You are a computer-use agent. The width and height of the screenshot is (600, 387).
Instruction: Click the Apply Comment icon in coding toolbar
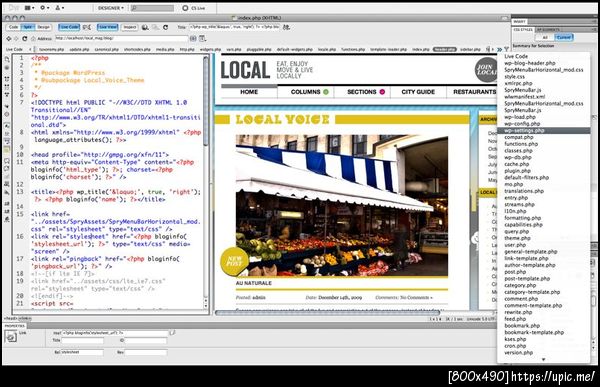click(x=7, y=161)
